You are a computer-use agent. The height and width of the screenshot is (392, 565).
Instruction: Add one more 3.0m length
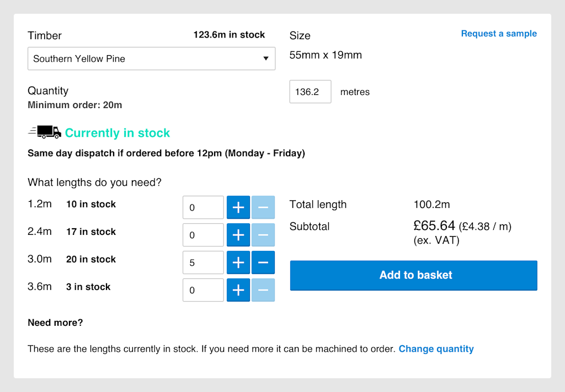[238, 262]
